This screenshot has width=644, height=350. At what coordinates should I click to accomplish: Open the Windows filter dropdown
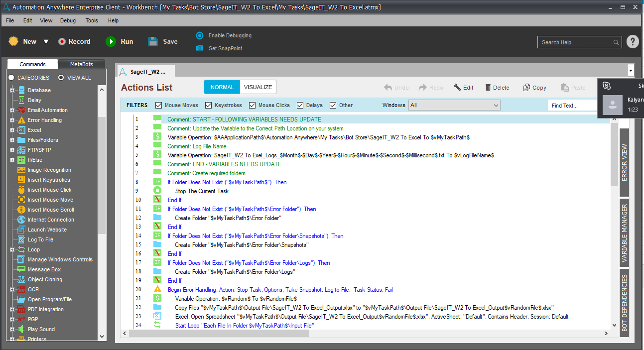[454, 105]
